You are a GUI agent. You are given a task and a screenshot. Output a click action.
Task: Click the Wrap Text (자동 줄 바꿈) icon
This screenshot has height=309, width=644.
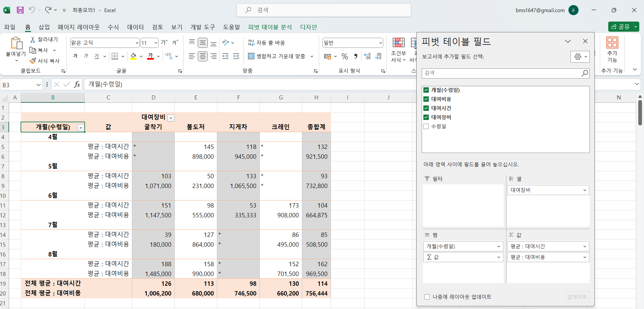(267, 43)
